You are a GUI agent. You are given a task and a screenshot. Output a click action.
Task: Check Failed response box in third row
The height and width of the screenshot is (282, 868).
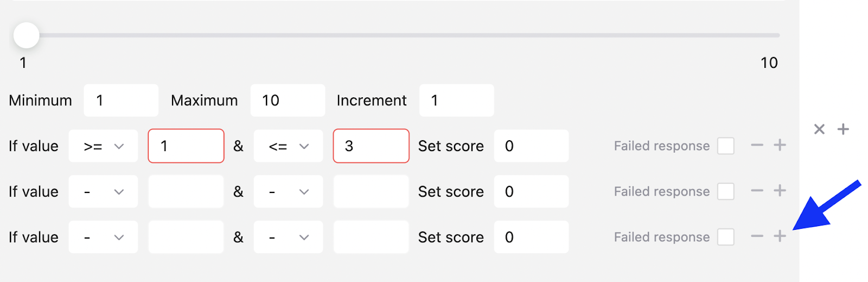[725, 237]
